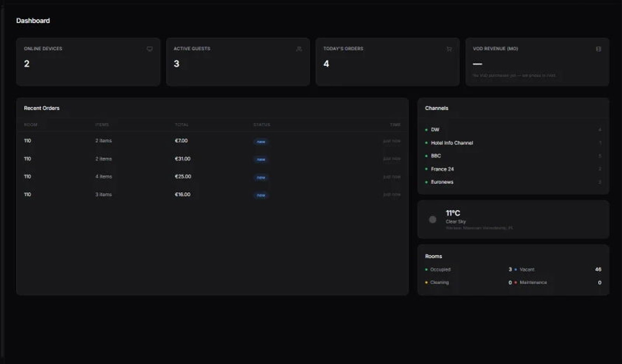Click the Vacant rooms count 46
Viewport: 622px width, 364px height.
[598, 269]
